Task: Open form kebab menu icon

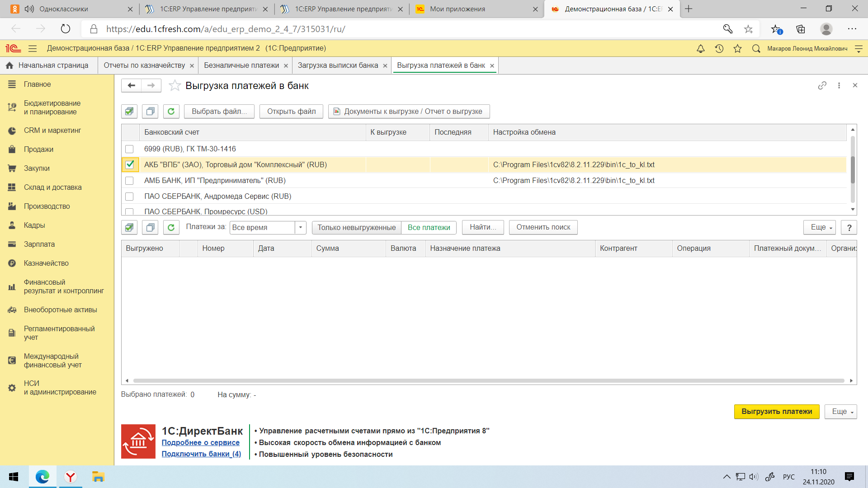Action: point(839,85)
